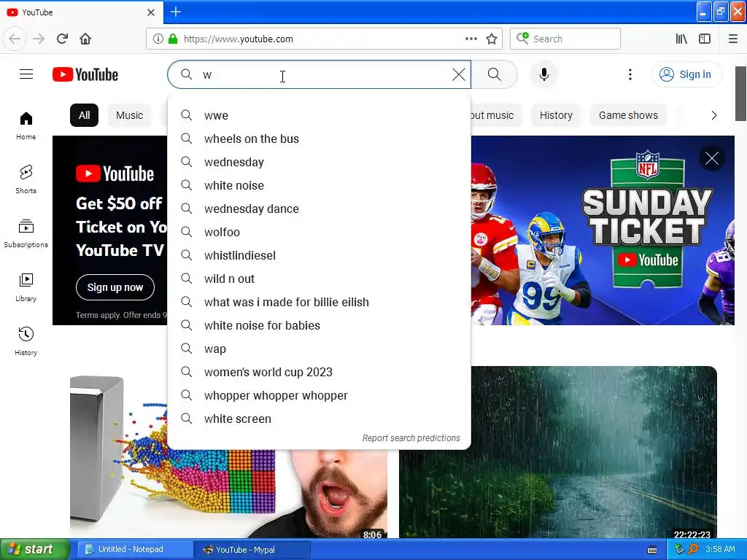Click the page vertical scrollbar thumb

[740, 93]
